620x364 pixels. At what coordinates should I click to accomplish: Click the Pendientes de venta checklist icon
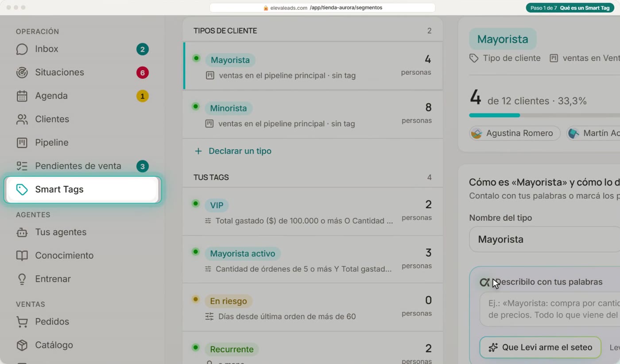[x=22, y=166]
